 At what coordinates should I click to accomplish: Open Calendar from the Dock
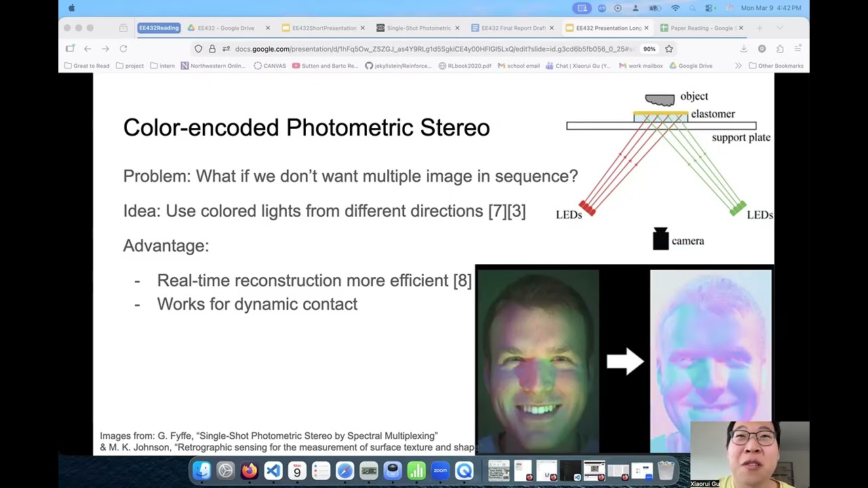[x=297, y=470]
